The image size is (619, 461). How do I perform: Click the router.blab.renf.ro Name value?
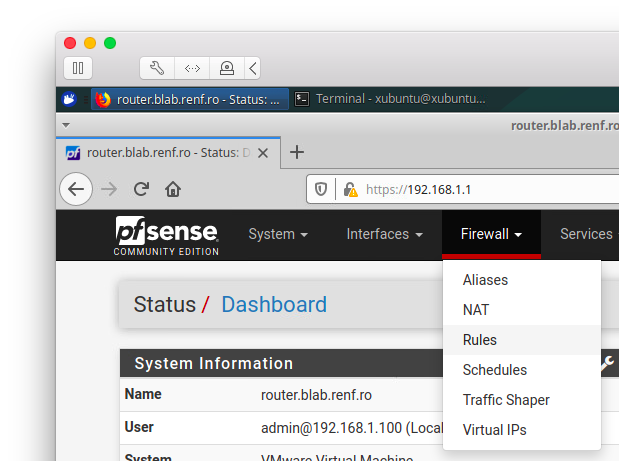click(316, 395)
